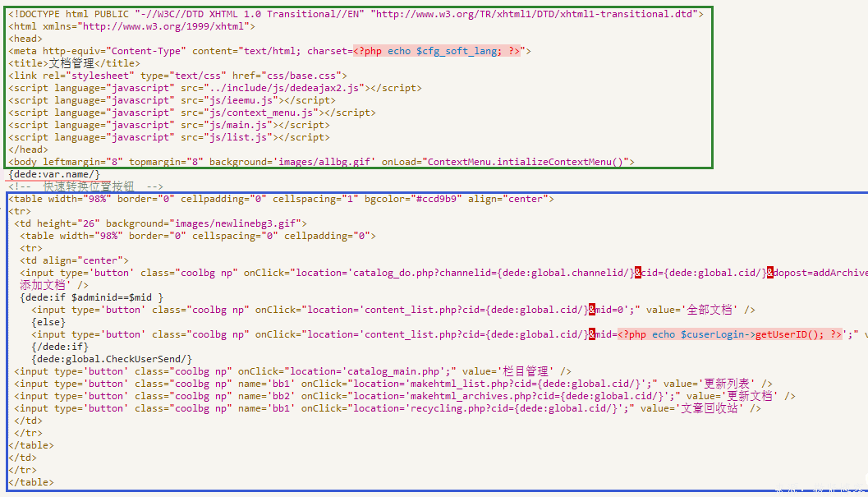This screenshot has height=497, width=868.
Task: Click the js/context_menu.js script line
Action: 192,113
